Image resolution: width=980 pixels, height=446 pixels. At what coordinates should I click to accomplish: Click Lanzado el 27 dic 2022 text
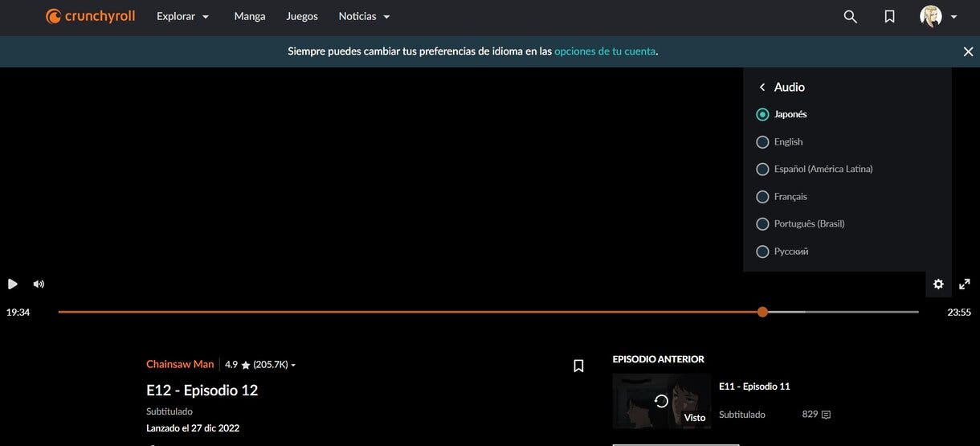pos(193,428)
